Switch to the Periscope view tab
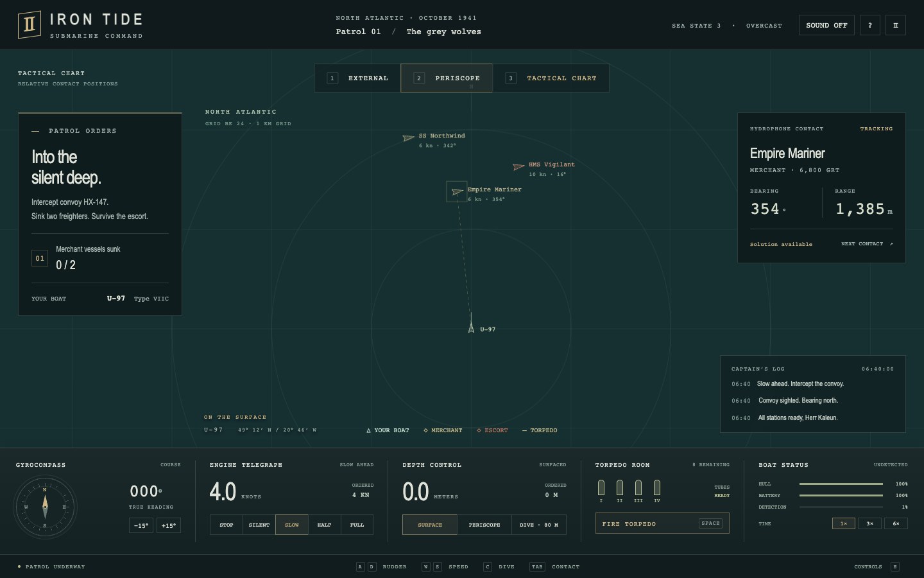Image resolution: width=924 pixels, height=578 pixels. click(447, 78)
